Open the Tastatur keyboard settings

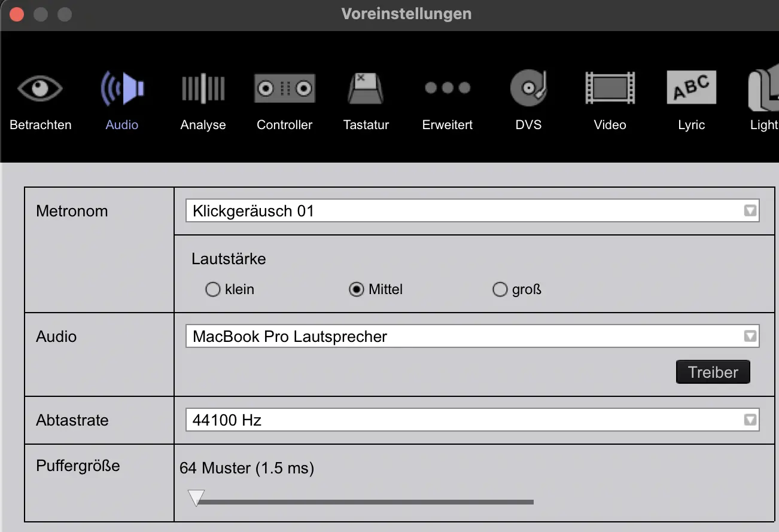(366, 99)
